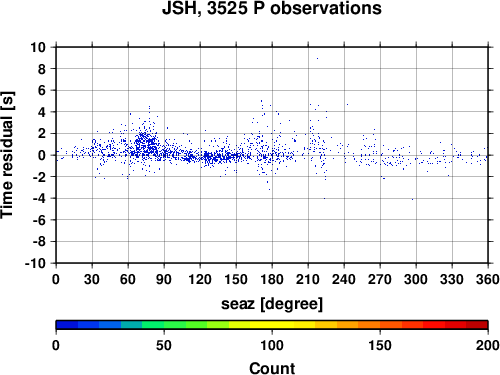
Task: Click the x-axis tick label '210'
Action: click(308, 279)
